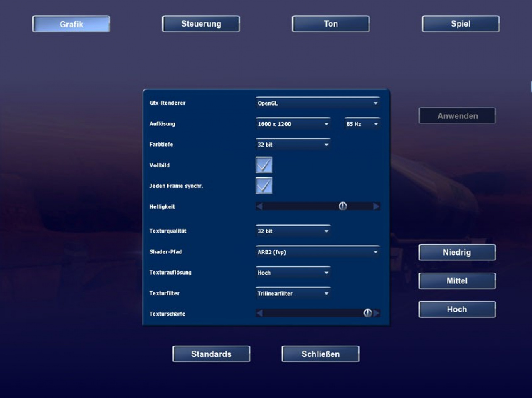Open the 85 Hz refresh rate dropdown
532x398 pixels.
(x=362, y=124)
